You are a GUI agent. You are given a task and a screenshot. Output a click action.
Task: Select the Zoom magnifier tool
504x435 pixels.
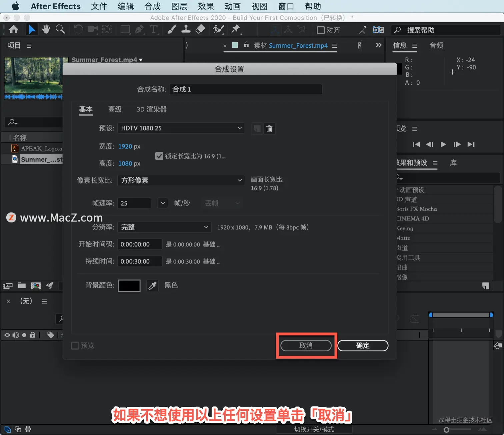[60, 29]
